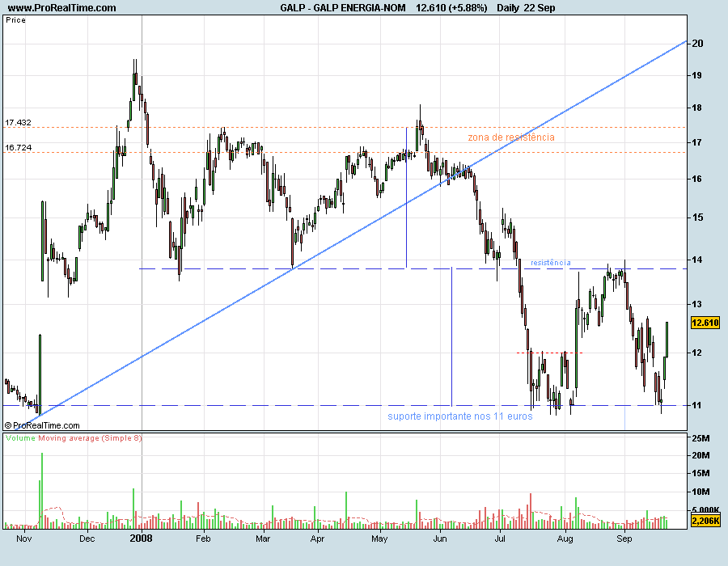Click the blue 'resistência' annotation near 14
728x566 pixels.
pos(551,263)
